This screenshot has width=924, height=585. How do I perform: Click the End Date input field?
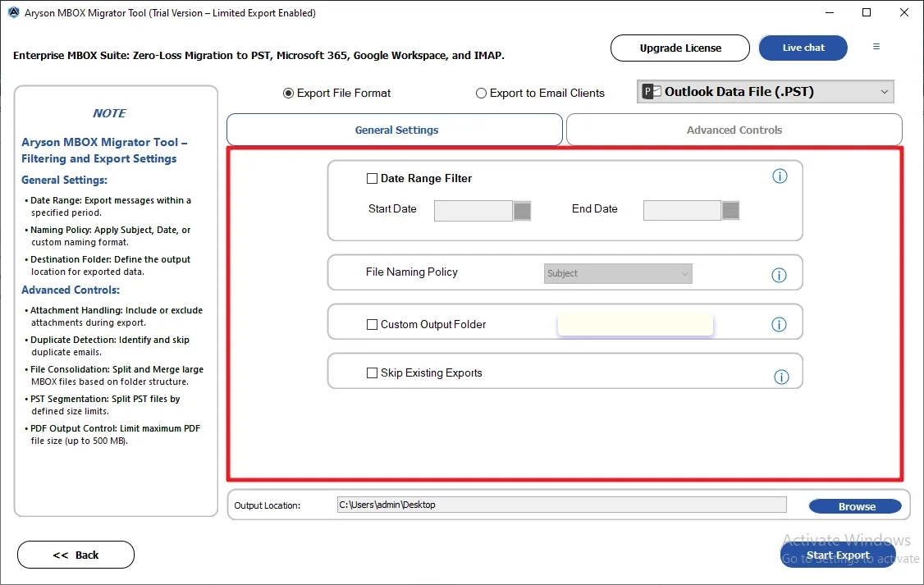coord(682,211)
